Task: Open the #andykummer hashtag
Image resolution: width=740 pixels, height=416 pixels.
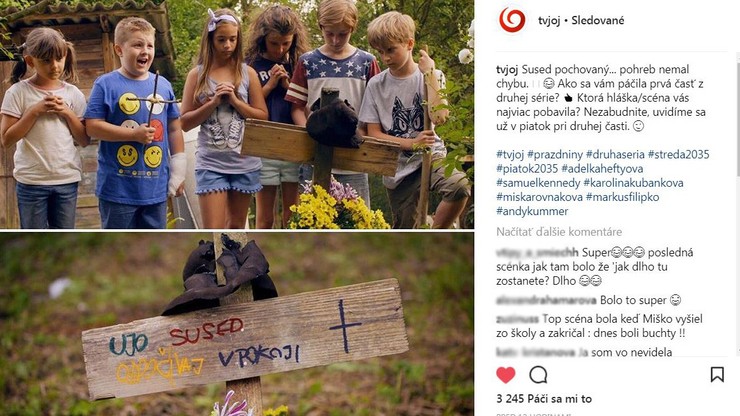Action: pos(532,211)
